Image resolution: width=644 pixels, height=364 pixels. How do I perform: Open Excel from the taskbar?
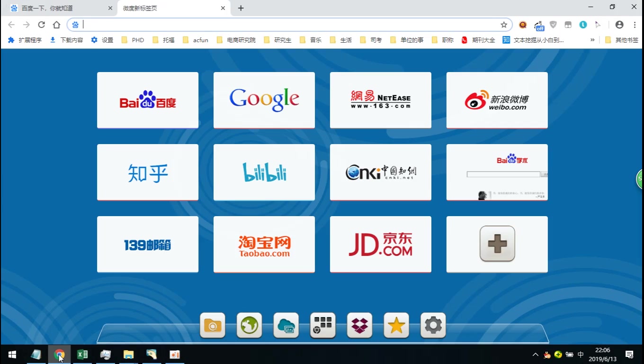coord(82,355)
